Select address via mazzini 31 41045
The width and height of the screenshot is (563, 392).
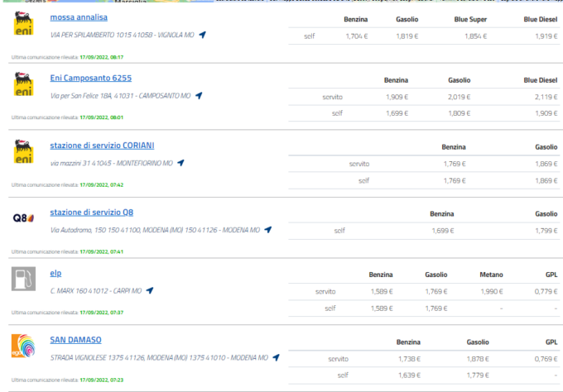pos(81,163)
